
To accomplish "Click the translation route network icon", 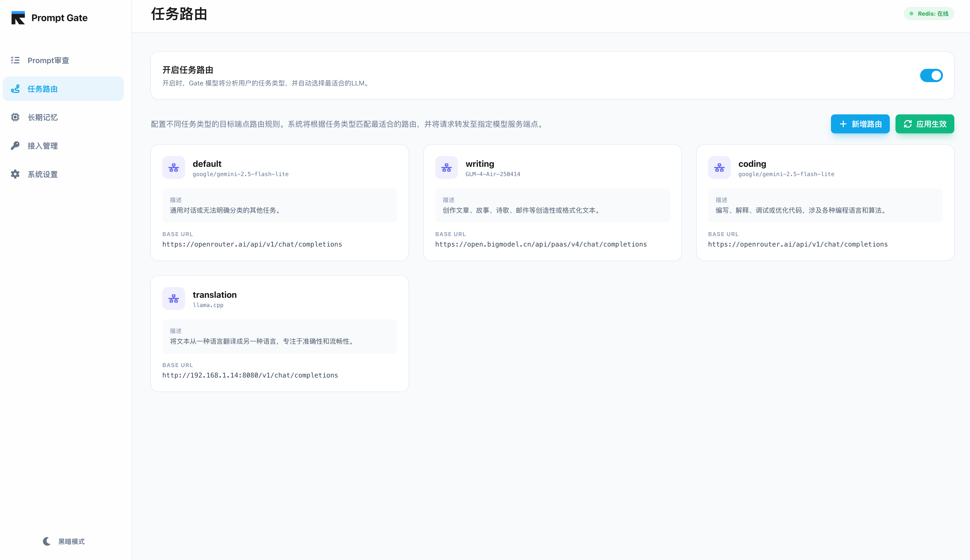I will click(x=173, y=299).
